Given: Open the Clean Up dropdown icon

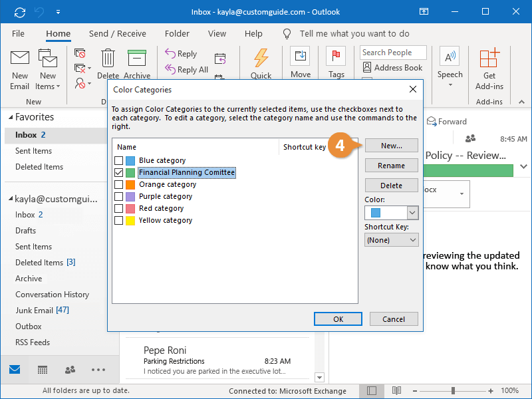Looking at the screenshot, I should (82, 68).
